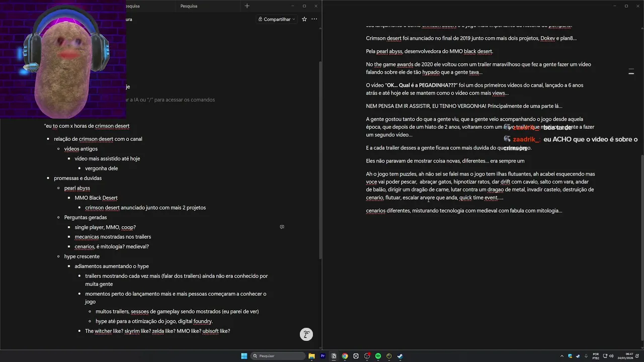Viewport: 644px width, 362px height.
Task: Click the paragraph starting 'Ah o jogo tem puzzles'
Action: (x=480, y=186)
